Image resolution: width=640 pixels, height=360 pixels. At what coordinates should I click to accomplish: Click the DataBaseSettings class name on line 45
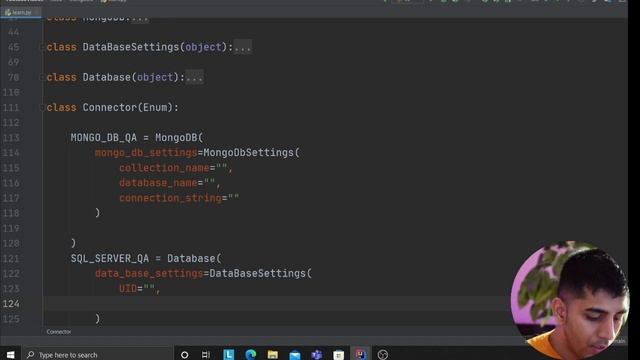tap(131, 47)
